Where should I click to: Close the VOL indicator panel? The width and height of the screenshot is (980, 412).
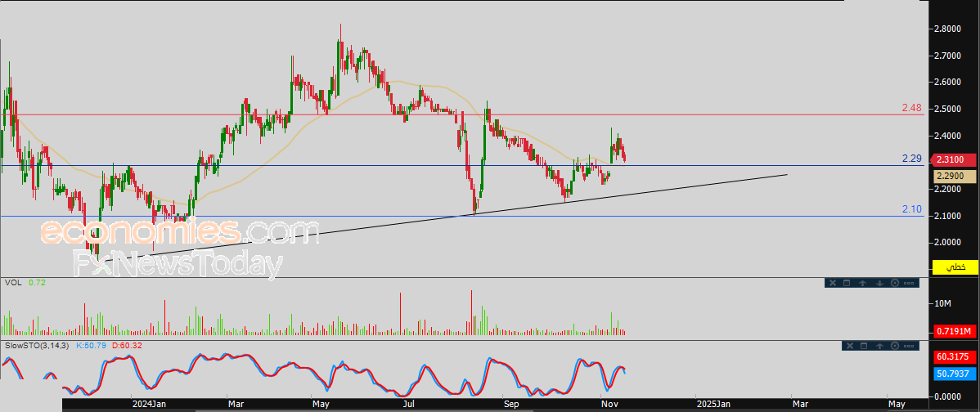[833, 283]
